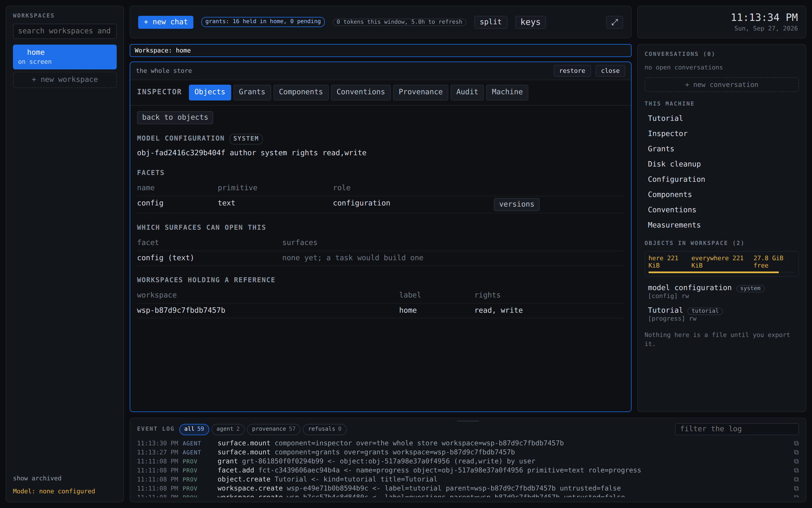Click the config facet name cell
Screen dimensions: 812x508
tap(150, 203)
